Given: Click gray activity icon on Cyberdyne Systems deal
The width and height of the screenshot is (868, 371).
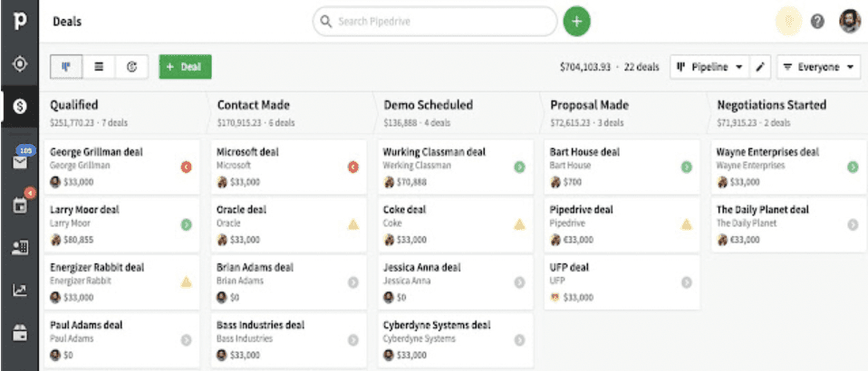Looking at the screenshot, I should pyautogui.click(x=519, y=340).
